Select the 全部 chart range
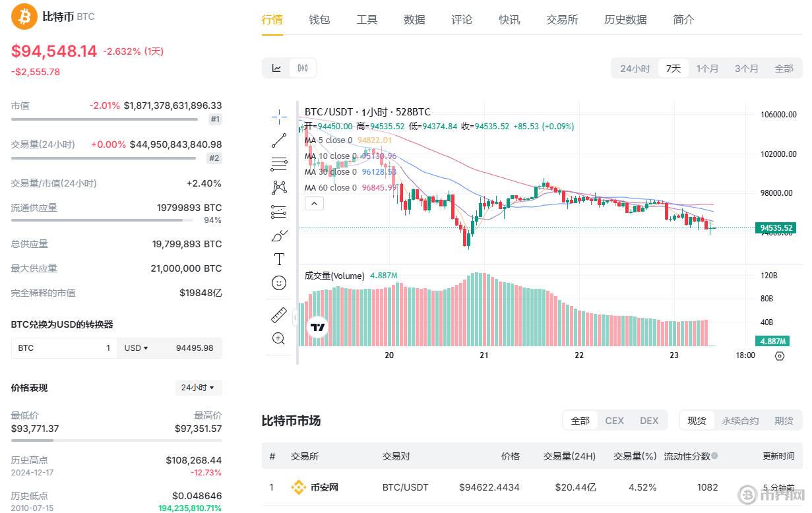812x513 pixels. pos(784,69)
